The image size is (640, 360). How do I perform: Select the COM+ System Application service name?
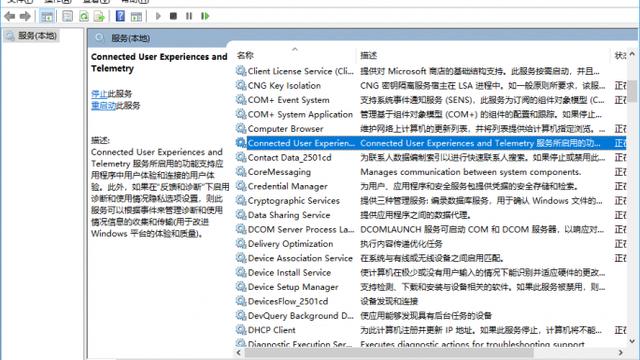click(x=300, y=114)
